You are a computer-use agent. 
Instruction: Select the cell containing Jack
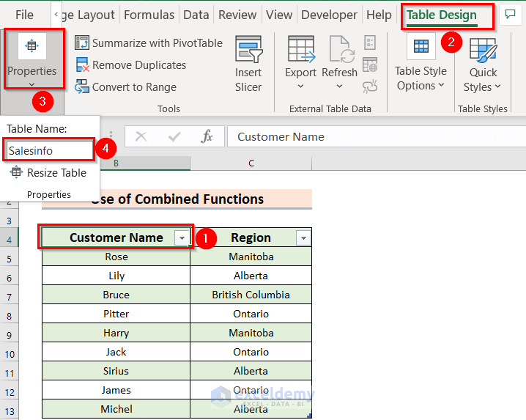point(116,352)
